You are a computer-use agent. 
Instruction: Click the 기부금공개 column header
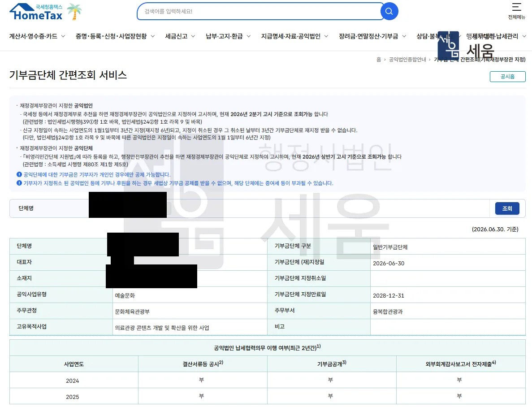tap(332, 364)
